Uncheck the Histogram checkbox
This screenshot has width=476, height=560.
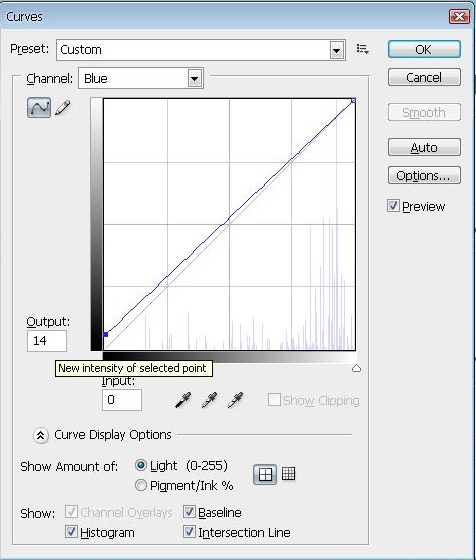tap(71, 532)
